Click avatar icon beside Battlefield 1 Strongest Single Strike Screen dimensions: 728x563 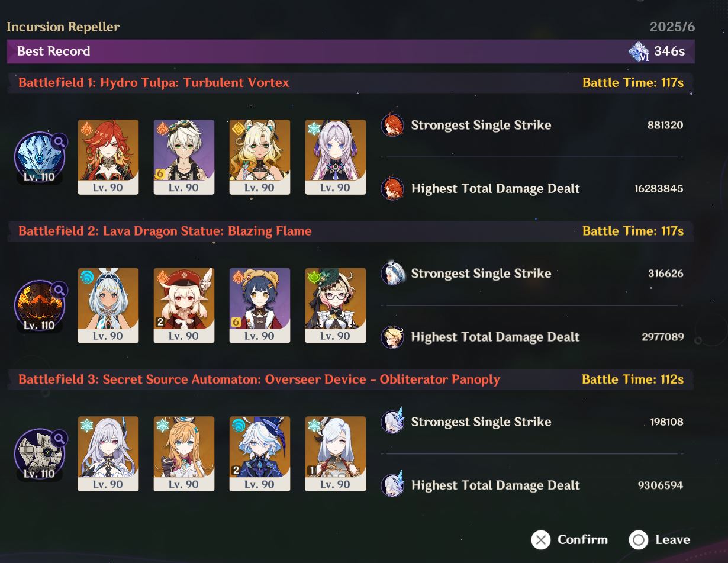(x=392, y=125)
